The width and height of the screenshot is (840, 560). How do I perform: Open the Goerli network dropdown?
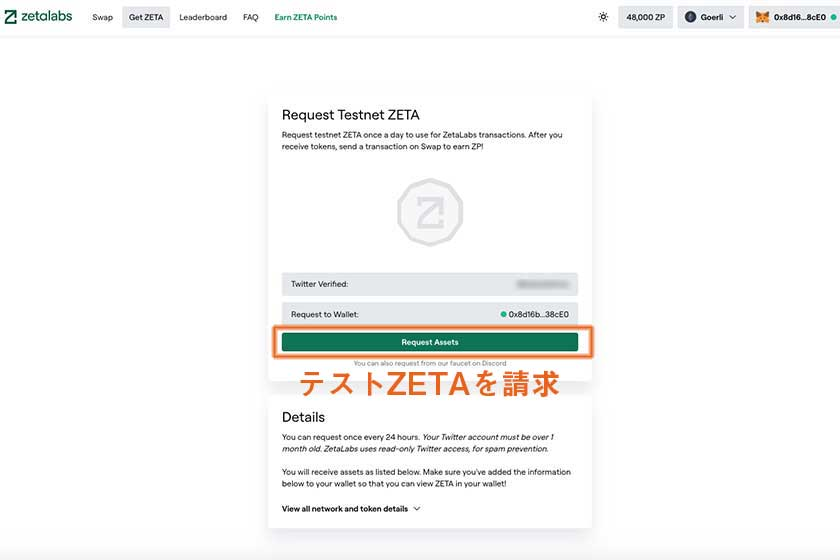point(710,17)
